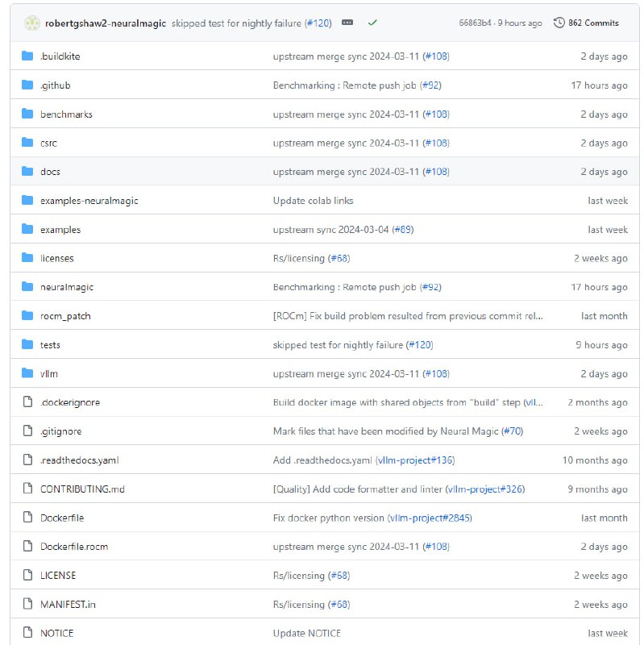Click the folder icon beside rocm_patch

[27, 316]
